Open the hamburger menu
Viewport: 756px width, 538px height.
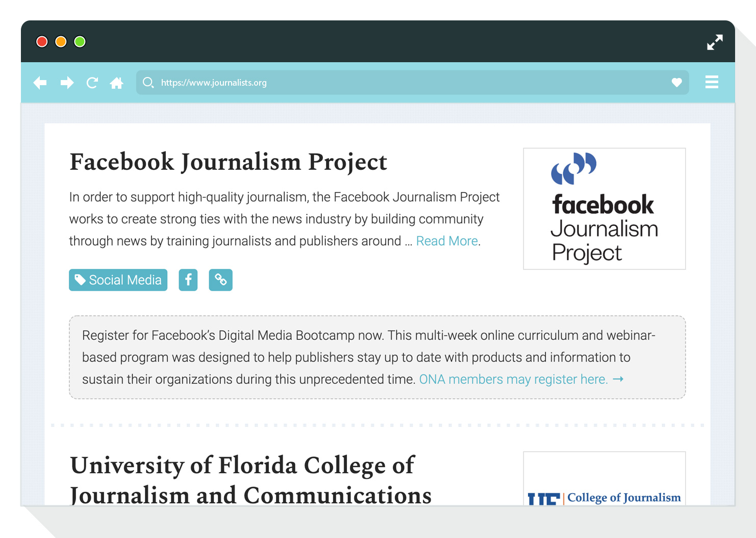pos(712,82)
